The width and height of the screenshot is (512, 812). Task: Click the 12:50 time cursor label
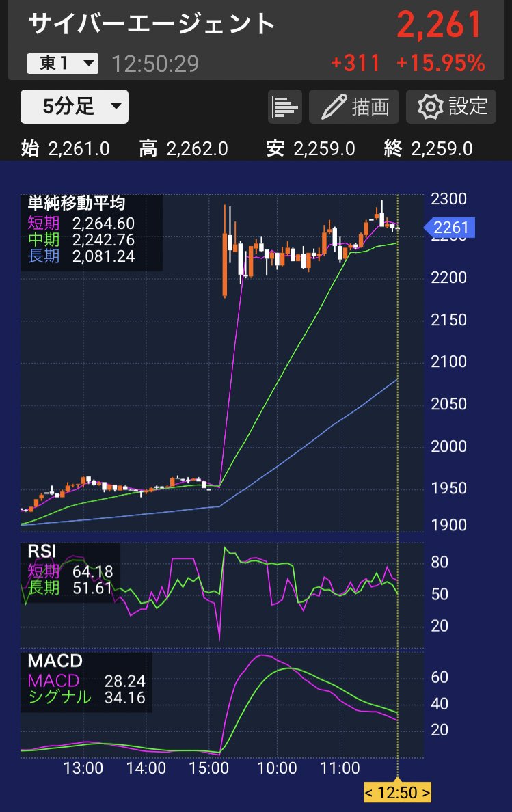coord(398,792)
